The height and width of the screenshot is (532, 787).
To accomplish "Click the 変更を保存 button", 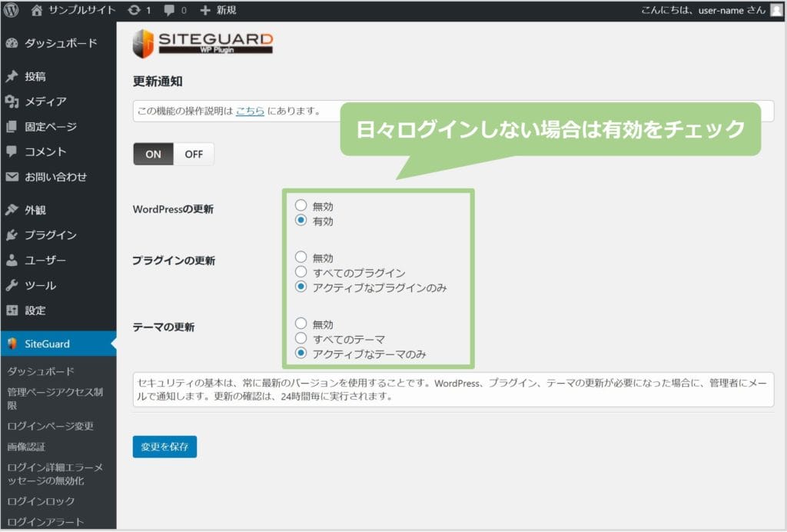I will coord(164,447).
